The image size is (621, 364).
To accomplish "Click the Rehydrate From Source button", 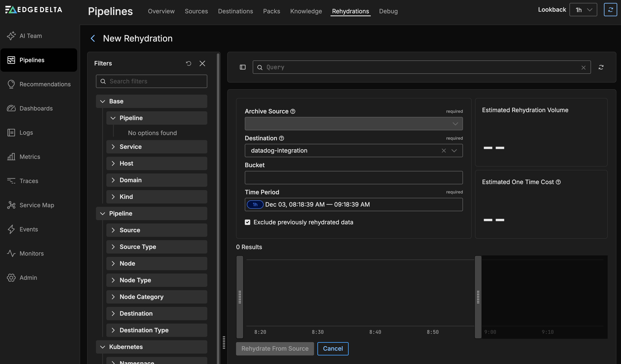I will click(x=275, y=349).
